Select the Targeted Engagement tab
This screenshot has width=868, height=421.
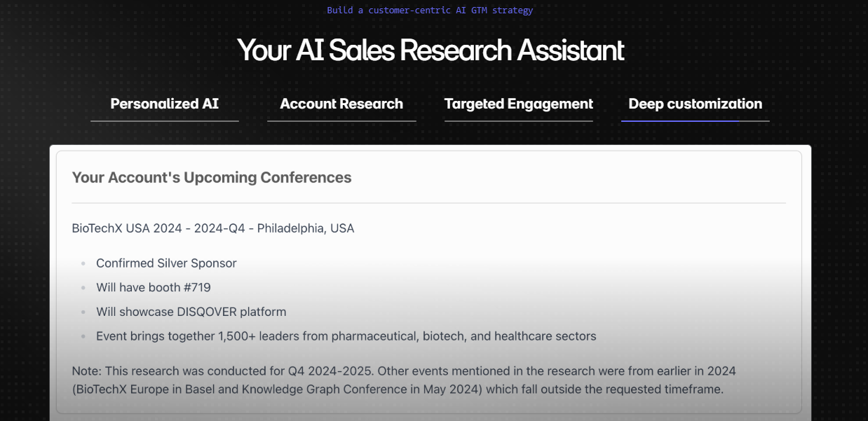point(519,104)
